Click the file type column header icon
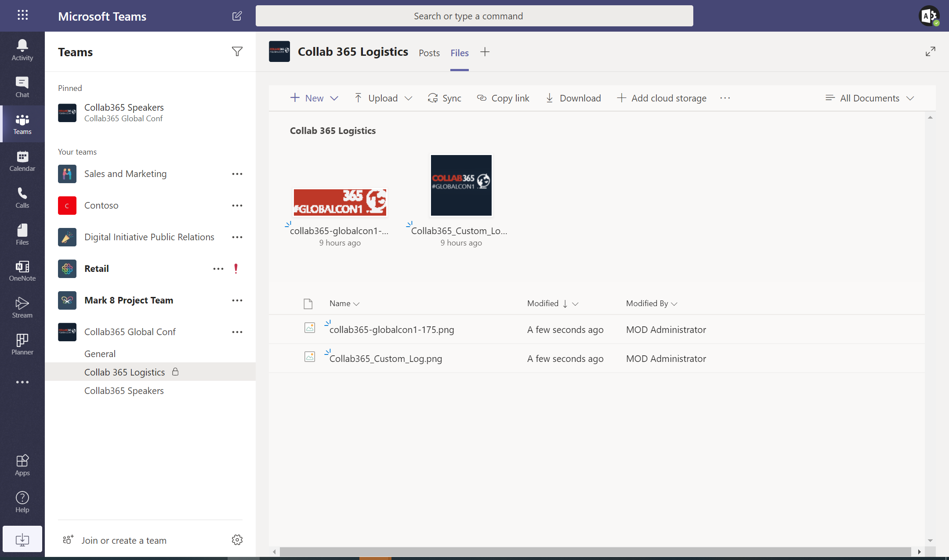The height and width of the screenshot is (560, 949). [308, 303]
